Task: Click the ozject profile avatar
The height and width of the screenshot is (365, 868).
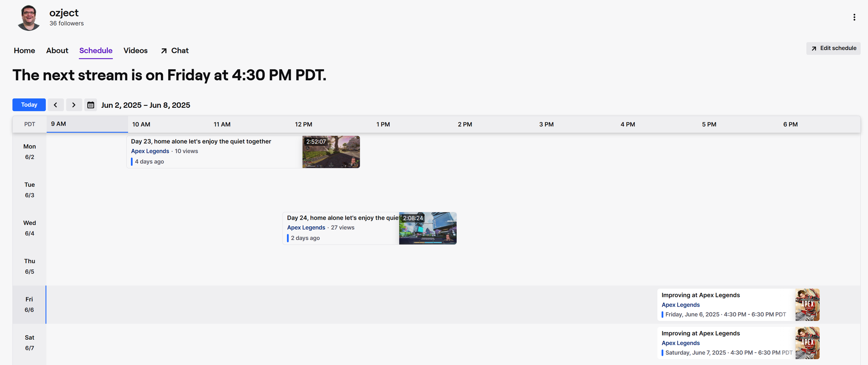Action: point(29,18)
